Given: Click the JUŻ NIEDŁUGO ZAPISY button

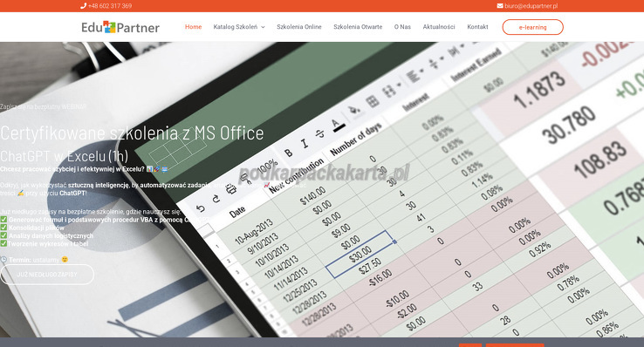Looking at the screenshot, I should pyautogui.click(x=47, y=275).
